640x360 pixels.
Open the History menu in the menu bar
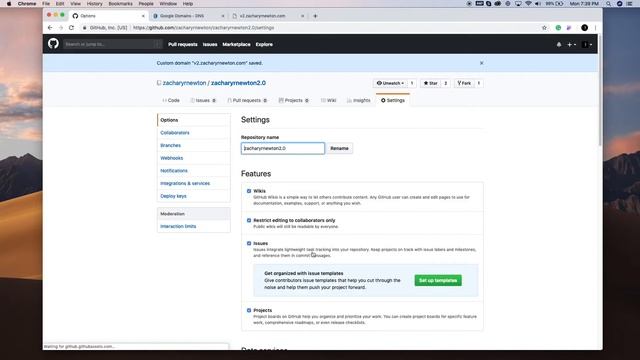pyautogui.click(x=94, y=4)
